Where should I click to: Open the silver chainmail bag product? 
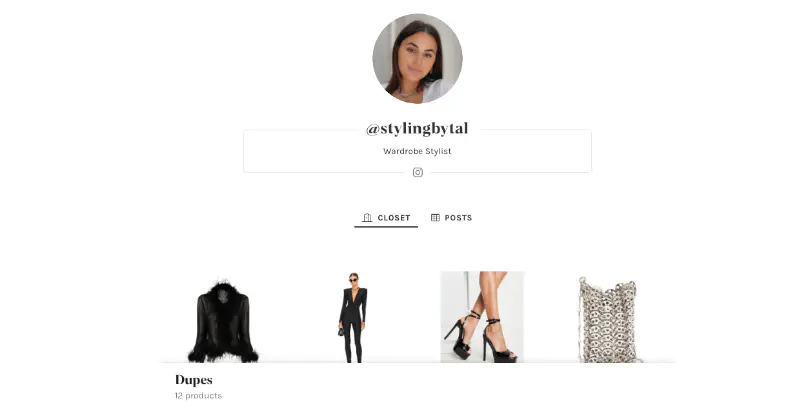(x=609, y=320)
